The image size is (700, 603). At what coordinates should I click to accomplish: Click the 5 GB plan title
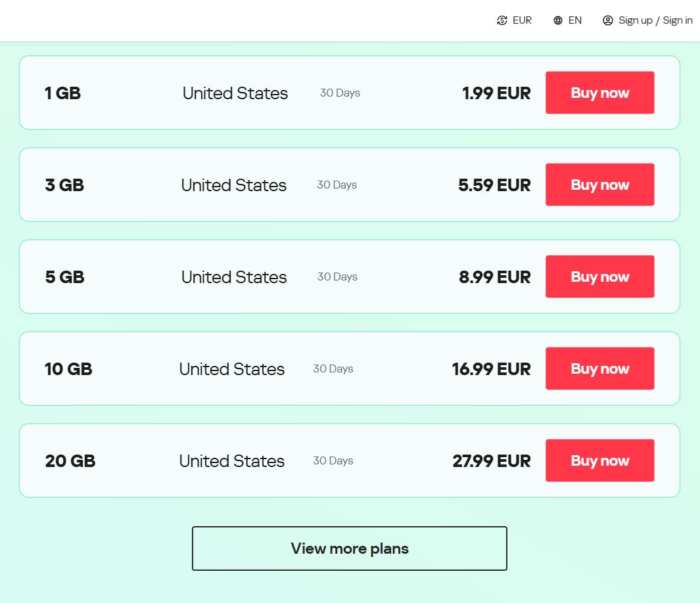(x=64, y=277)
